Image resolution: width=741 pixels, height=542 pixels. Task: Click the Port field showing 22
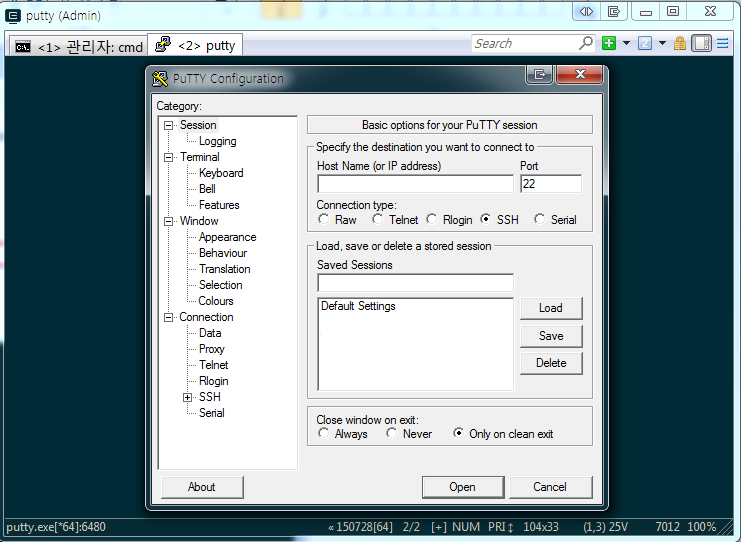[x=551, y=184]
